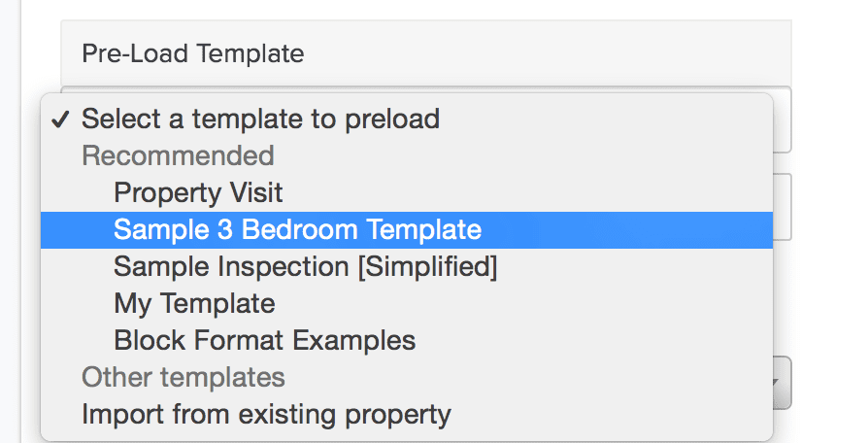
Task: Pick Sample 3 Bedroom Template
Action: [297, 229]
